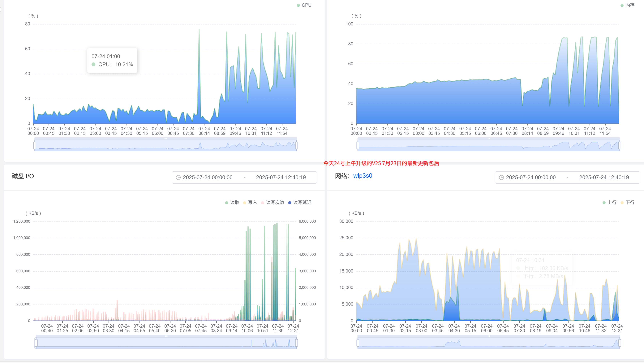
Task: Click the 磁盘 I/O panel title
Action: coord(23,176)
